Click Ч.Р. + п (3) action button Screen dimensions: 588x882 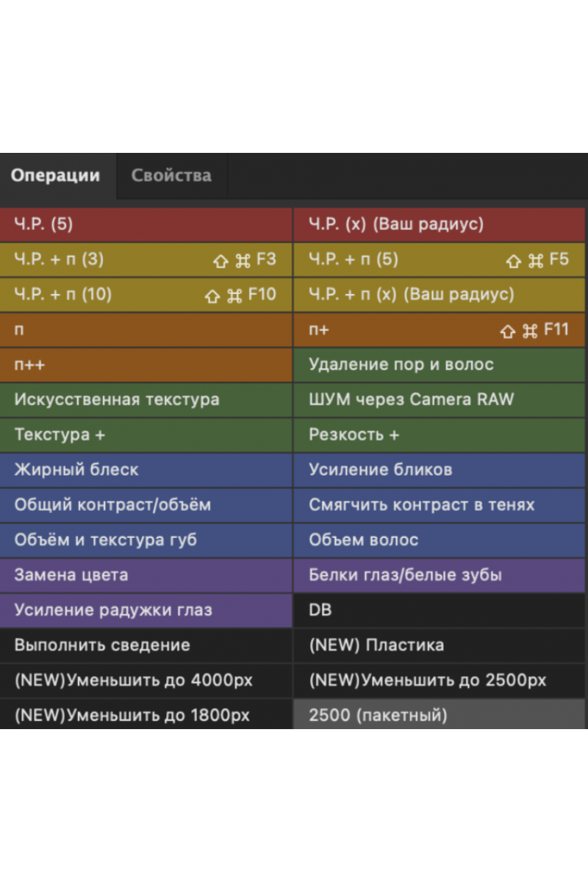pos(146,259)
